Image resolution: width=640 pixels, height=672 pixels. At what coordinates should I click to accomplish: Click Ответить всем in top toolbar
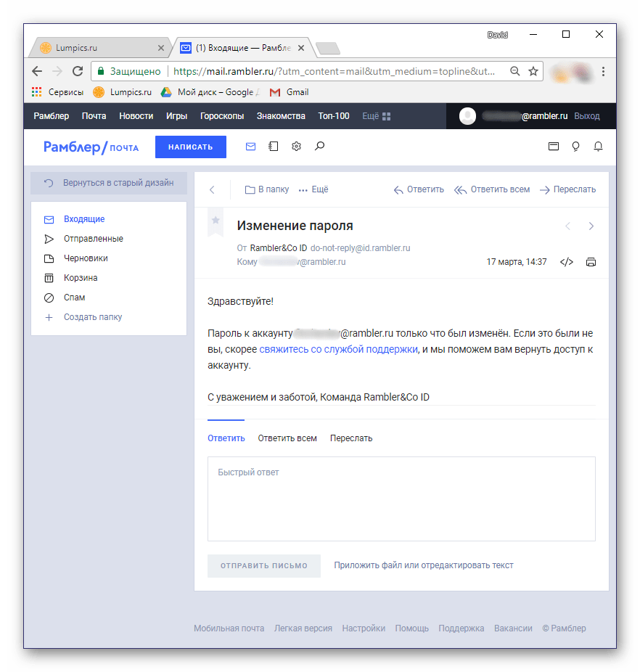(492, 189)
